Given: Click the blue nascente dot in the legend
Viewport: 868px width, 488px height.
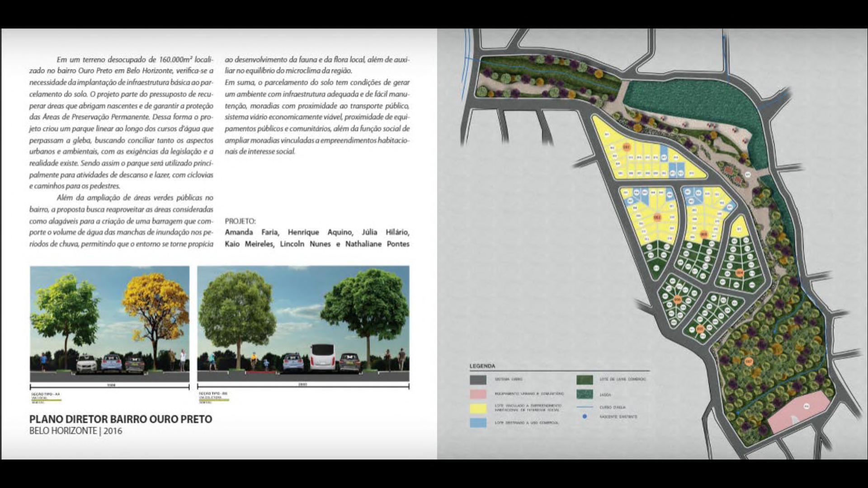Looking at the screenshot, I should click(x=585, y=417).
